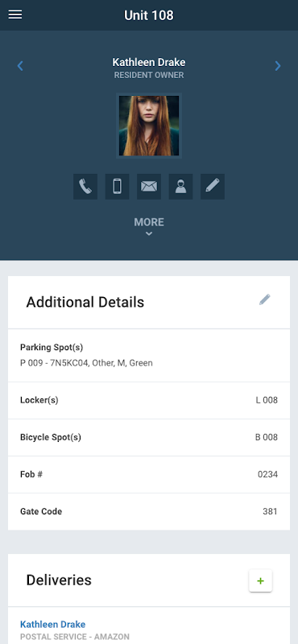
Task: Open the hamburger navigation menu
Action: 15,14
